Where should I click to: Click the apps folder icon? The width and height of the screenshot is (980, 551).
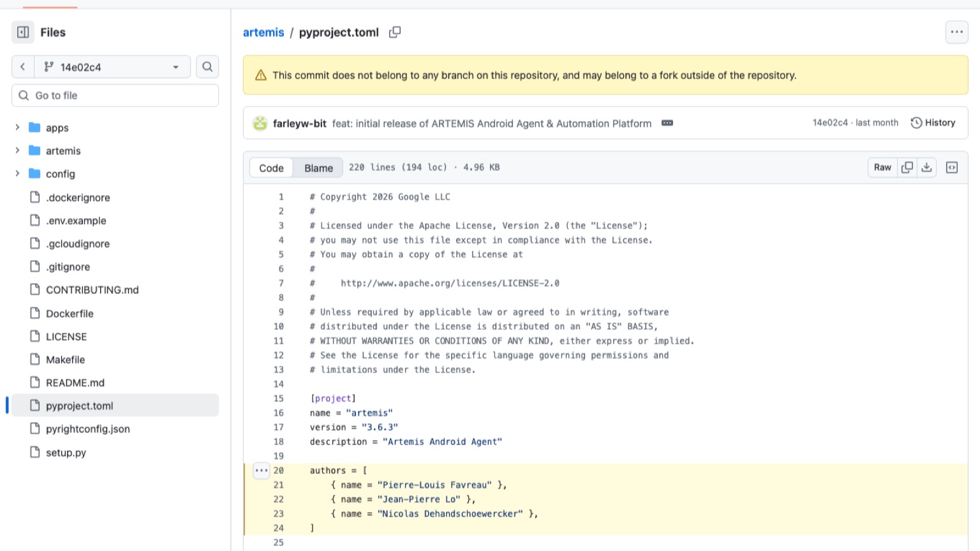(34, 128)
